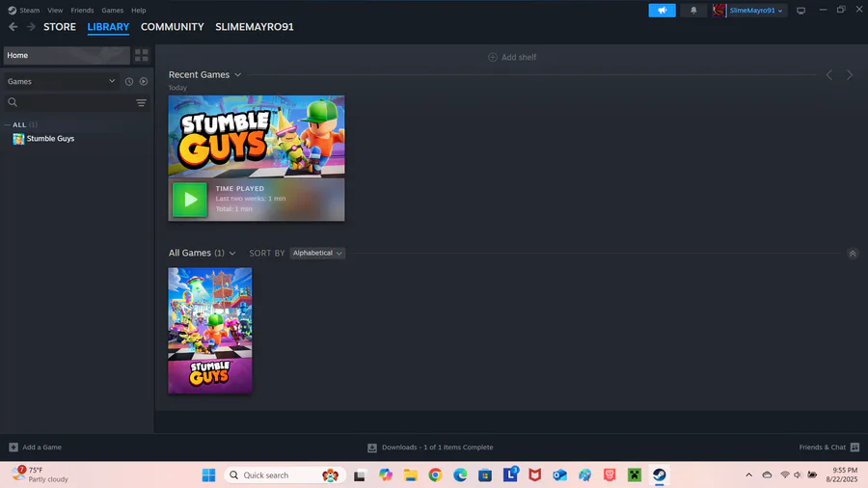Open Microsoft Store from the taskbar
This screenshot has height=488, width=868.
point(485,474)
